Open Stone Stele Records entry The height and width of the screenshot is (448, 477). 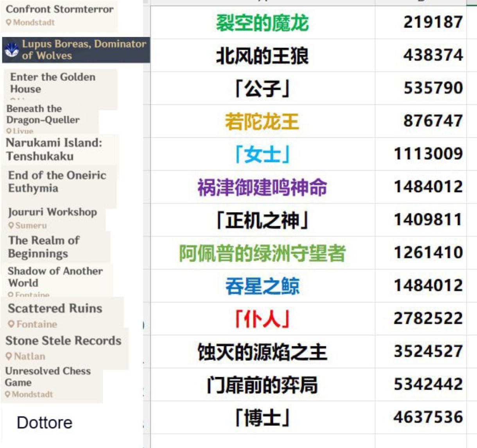65,348
